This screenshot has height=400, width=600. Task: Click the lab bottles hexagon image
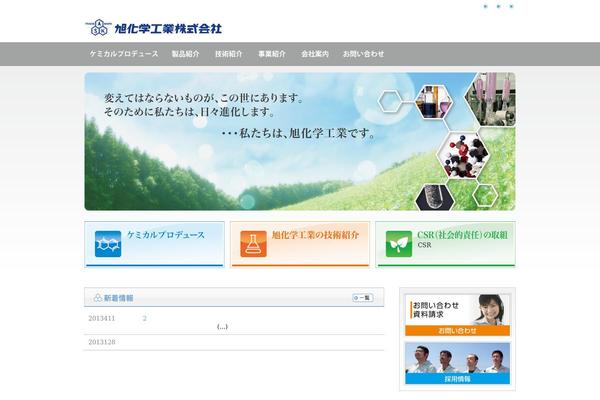click(434, 102)
